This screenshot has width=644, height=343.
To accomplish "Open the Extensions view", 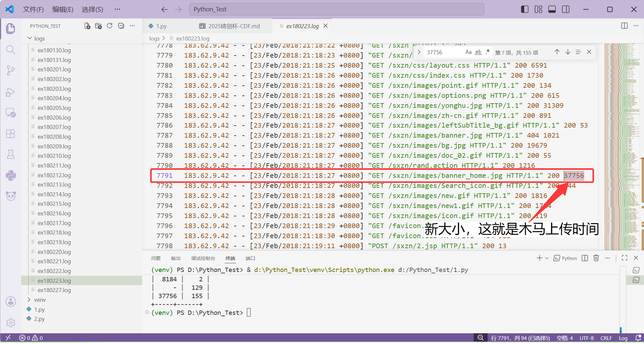I will pos(11,134).
